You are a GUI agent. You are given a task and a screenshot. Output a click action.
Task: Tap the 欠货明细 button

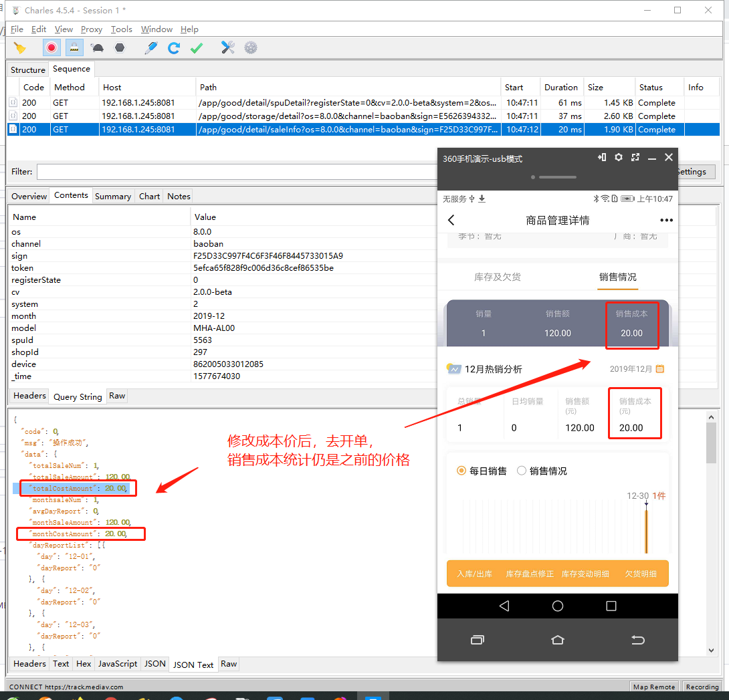641,574
